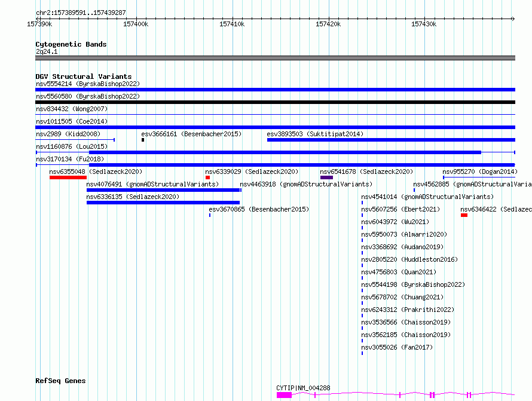Select the RefSeq Genes track title
Image resolution: width=532 pixels, height=401 pixels.
pos(60,381)
